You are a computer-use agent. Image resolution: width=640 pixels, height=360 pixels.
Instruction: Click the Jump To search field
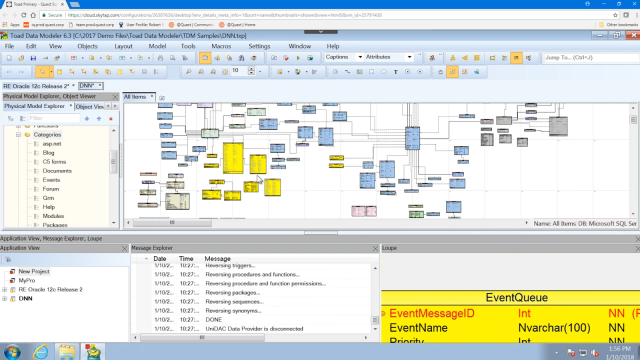pos(590,58)
